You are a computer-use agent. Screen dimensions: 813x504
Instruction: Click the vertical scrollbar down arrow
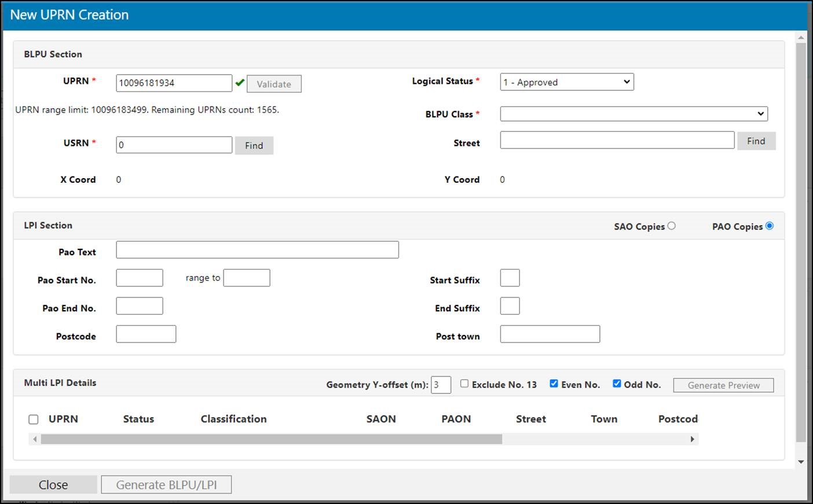801,462
